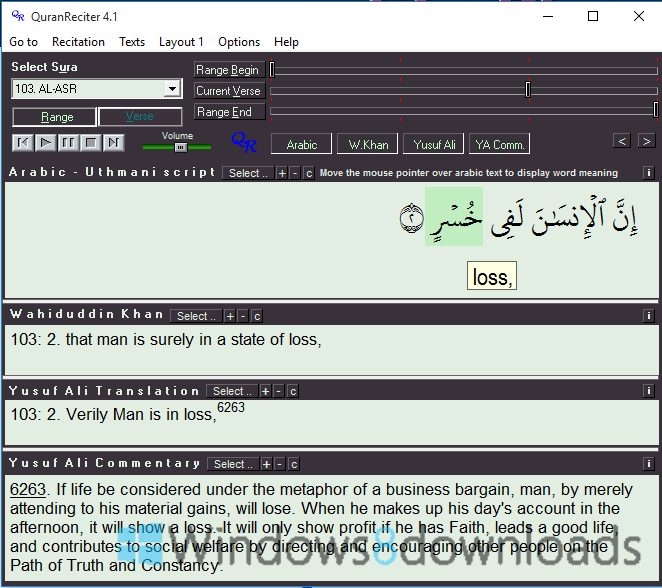Viewport: 662px width, 588px height.
Task: Switch to Range recitation mode
Action: tap(55, 117)
